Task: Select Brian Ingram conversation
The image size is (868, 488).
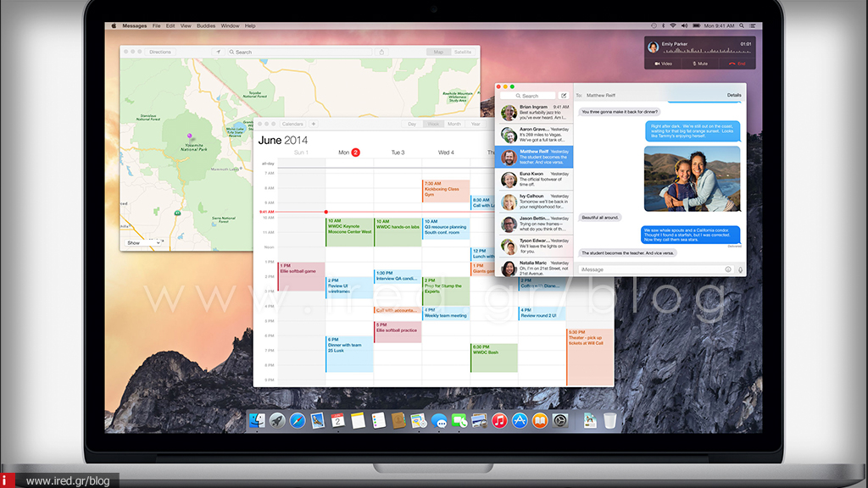Action: (x=534, y=113)
